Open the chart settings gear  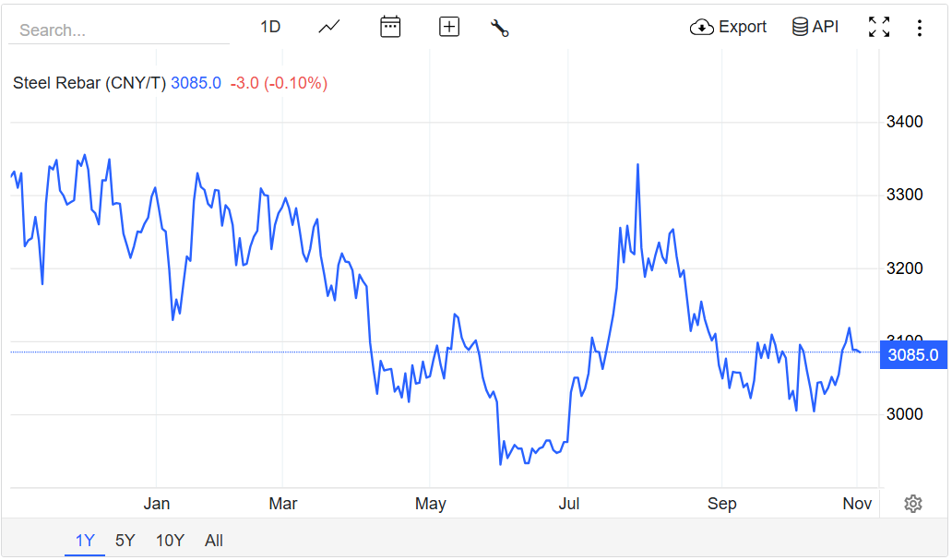pos(913,504)
